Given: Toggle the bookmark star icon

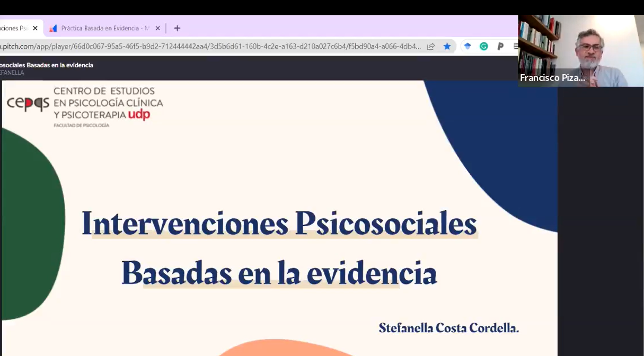Looking at the screenshot, I should 447,47.
